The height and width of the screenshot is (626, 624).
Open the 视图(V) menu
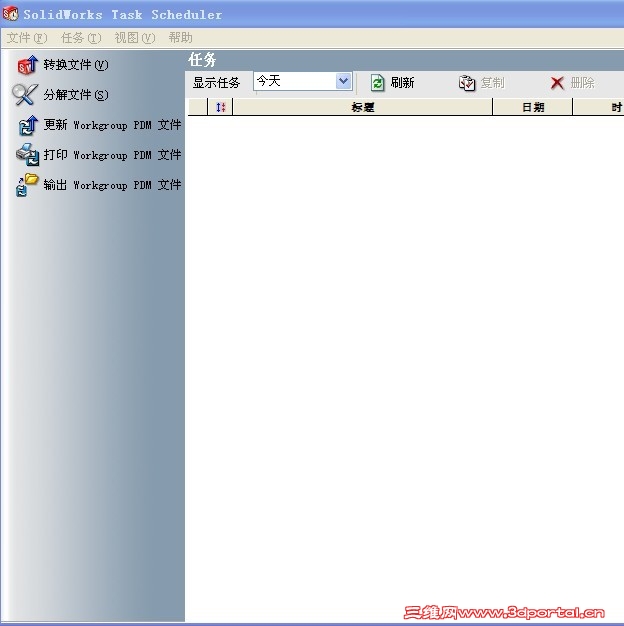135,38
